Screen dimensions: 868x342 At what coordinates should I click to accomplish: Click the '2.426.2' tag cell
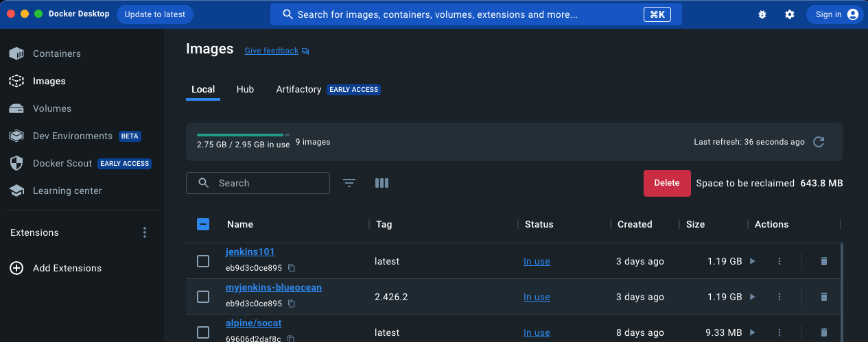pyautogui.click(x=391, y=297)
